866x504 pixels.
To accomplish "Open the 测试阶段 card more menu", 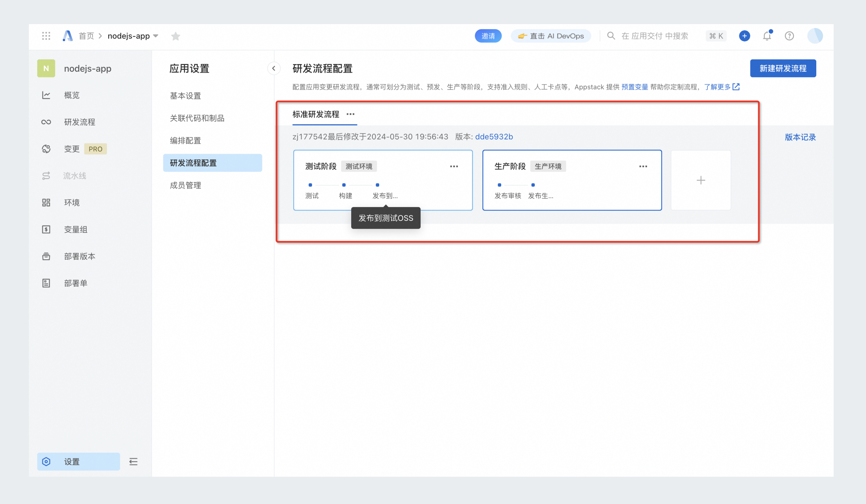I will [x=454, y=166].
